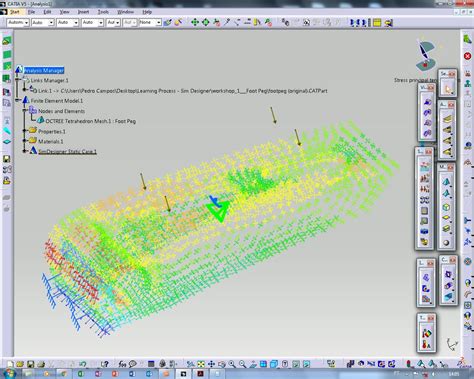Click the Fit All In view icon
This screenshot has width=474, height=379.
click(x=201, y=364)
